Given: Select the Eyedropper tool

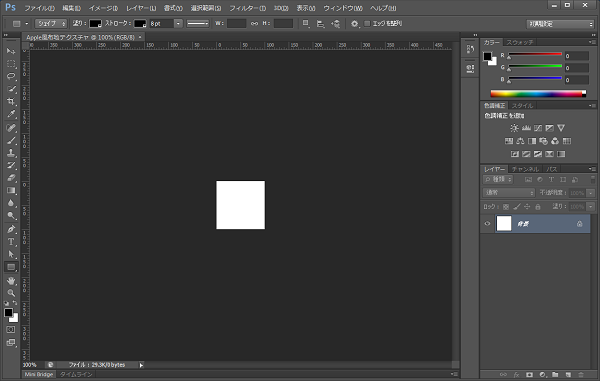Looking at the screenshot, I should (x=11, y=114).
